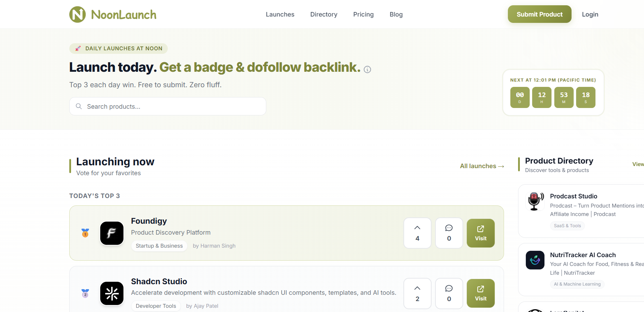
Task: Upvote Shadcn Studio with the arrow button
Action: (417, 293)
